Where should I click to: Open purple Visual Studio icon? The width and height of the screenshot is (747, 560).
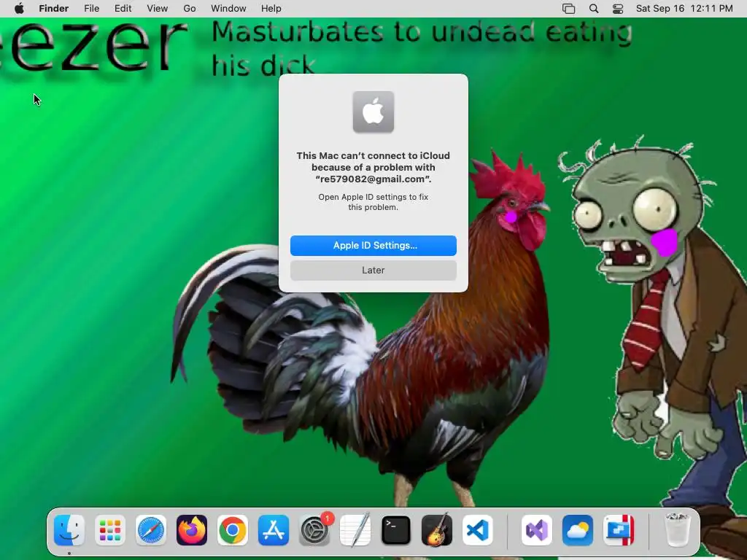point(537,530)
